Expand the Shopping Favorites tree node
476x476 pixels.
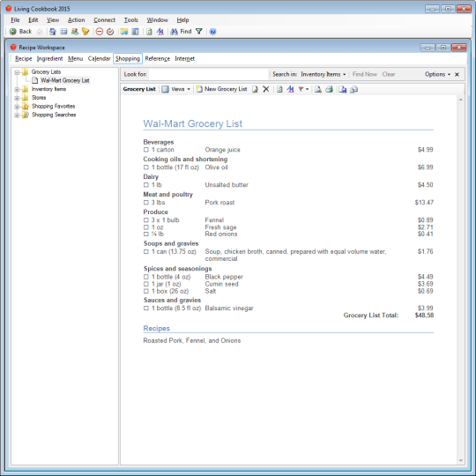click(x=17, y=107)
